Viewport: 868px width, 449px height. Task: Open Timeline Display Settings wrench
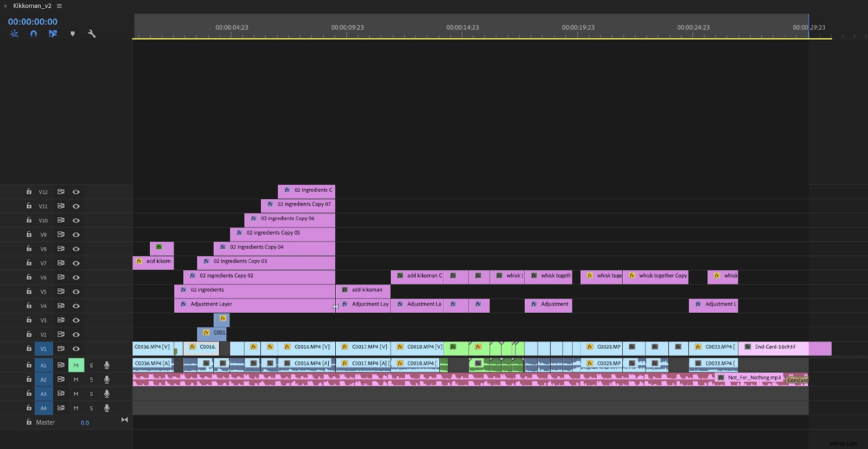(x=92, y=34)
